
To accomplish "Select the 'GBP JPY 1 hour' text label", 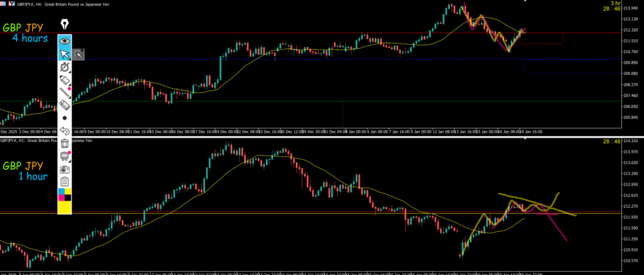I will 25,171.
